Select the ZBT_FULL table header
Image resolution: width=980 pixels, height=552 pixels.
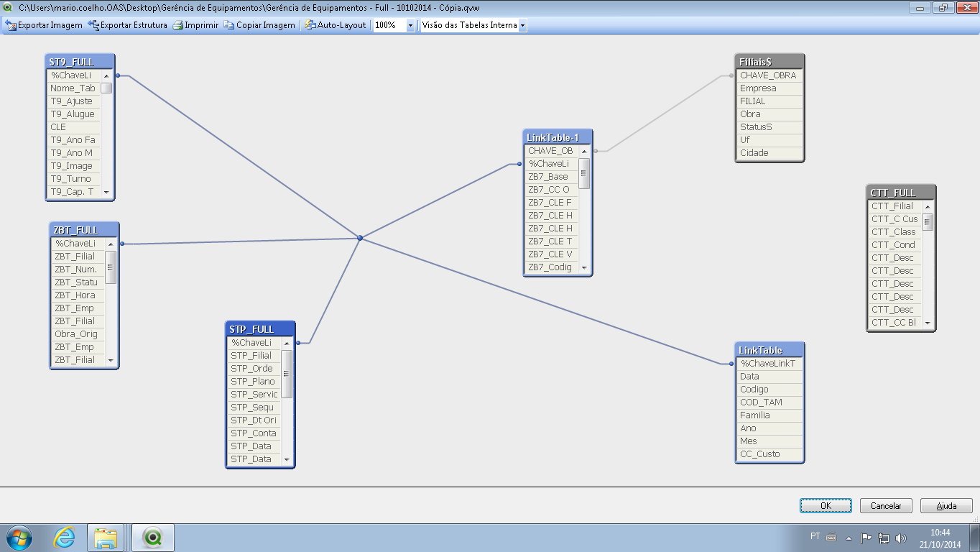(84, 230)
